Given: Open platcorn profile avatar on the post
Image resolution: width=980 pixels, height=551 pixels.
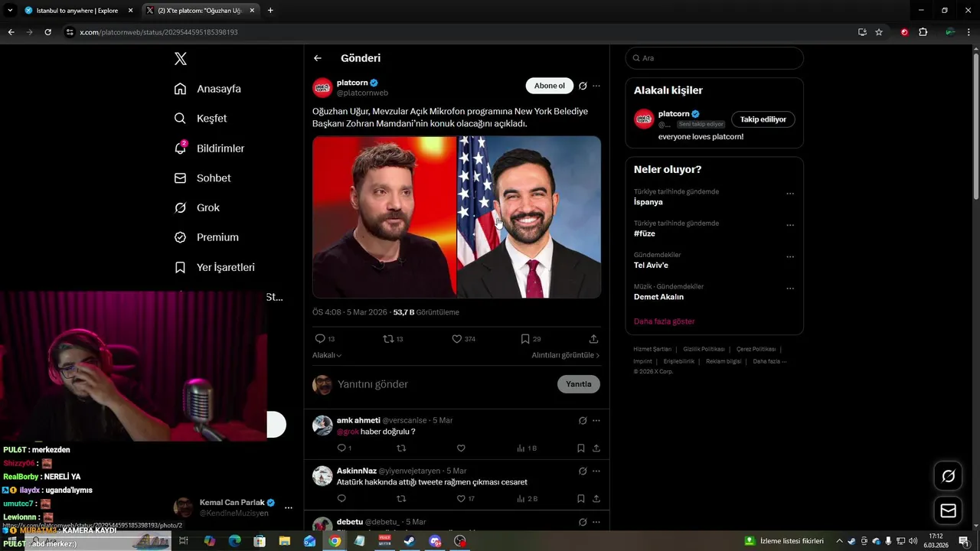Looking at the screenshot, I should pyautogui.click(x=322, y=87).
